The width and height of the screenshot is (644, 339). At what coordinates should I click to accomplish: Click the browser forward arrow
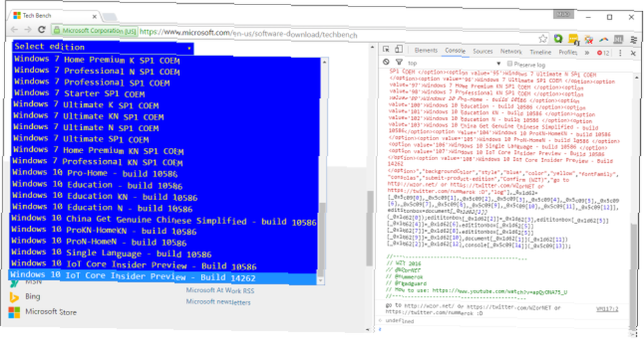28,29
